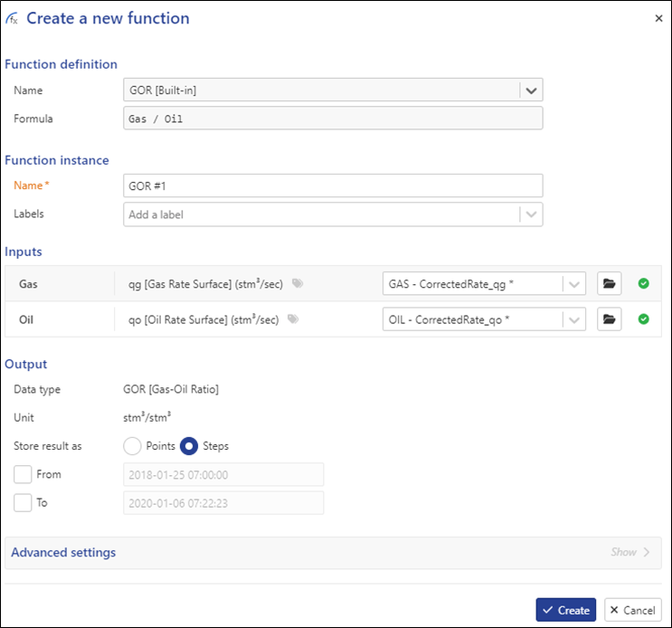Viewport: 672px width, 628px height.
Task: Click the GOR #1 instance name field
Action: click(x=333, y=186)
